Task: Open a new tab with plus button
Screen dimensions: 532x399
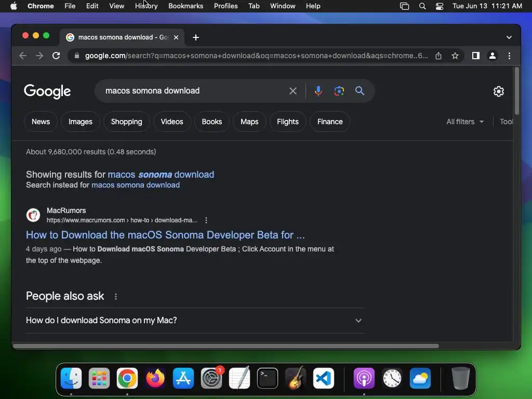Action: 196,37
